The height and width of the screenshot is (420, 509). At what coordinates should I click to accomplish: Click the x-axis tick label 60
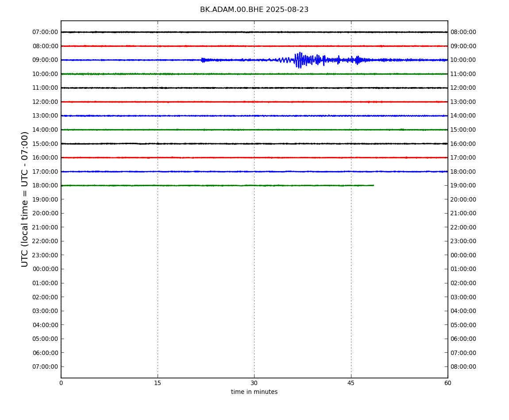tap(447, 383)
